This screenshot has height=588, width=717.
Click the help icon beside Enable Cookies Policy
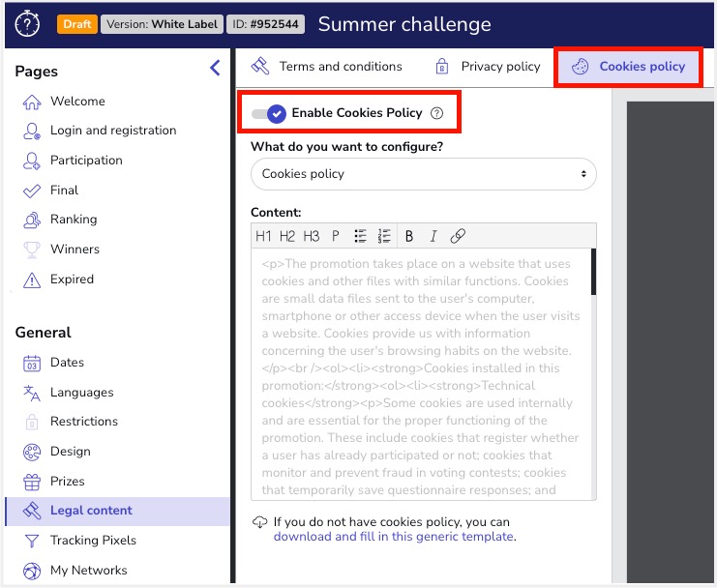[436, 113]
